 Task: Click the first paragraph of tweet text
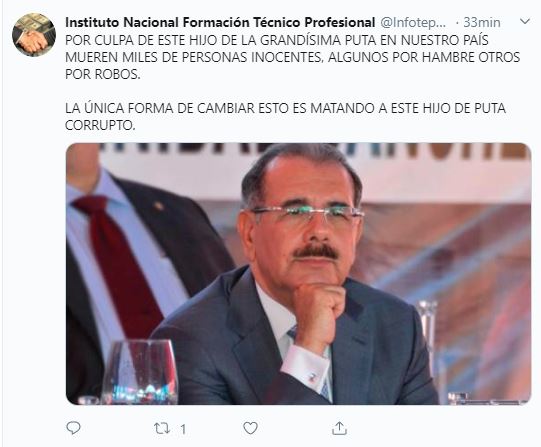(293, 57)
